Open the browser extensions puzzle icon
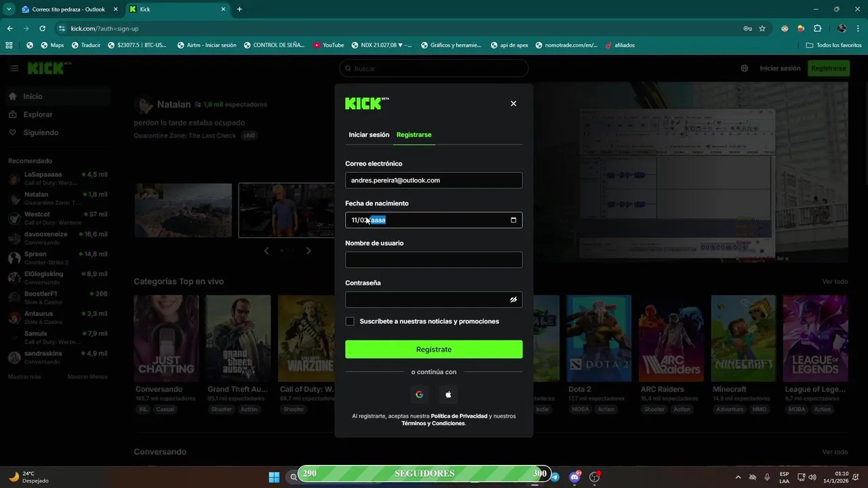 pos(817,28)
